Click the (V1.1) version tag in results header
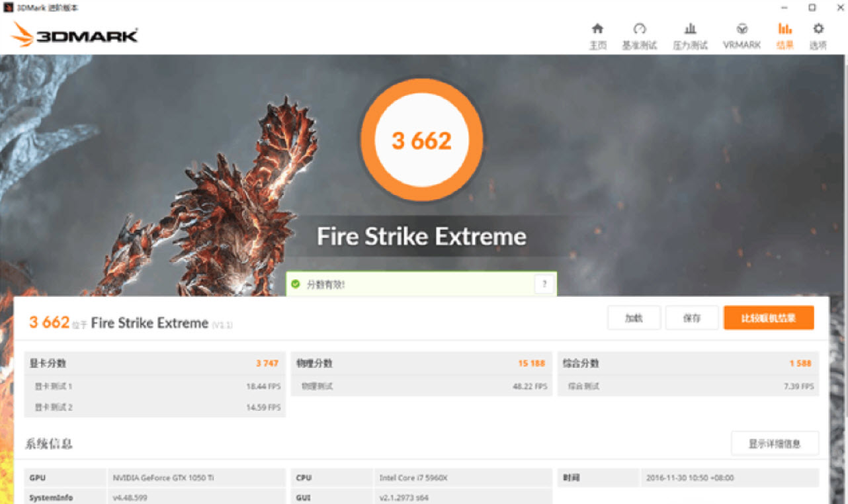Viewport: 848px width, 504px height. click(x=222, y=325)
